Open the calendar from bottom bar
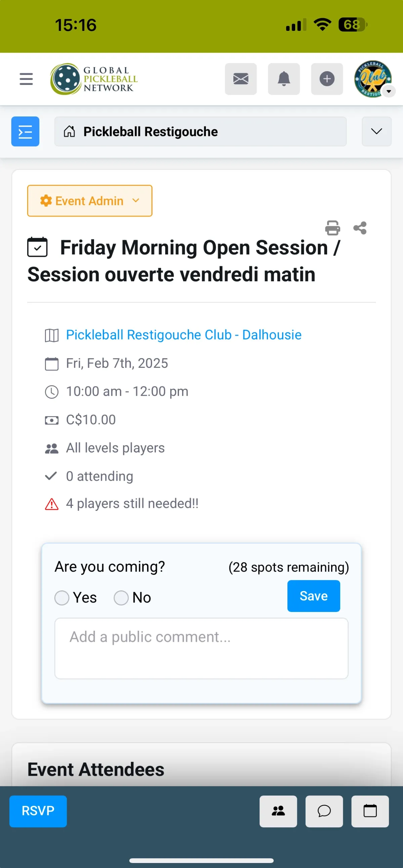Screen dimensions: 403x868 click(370, 811)
